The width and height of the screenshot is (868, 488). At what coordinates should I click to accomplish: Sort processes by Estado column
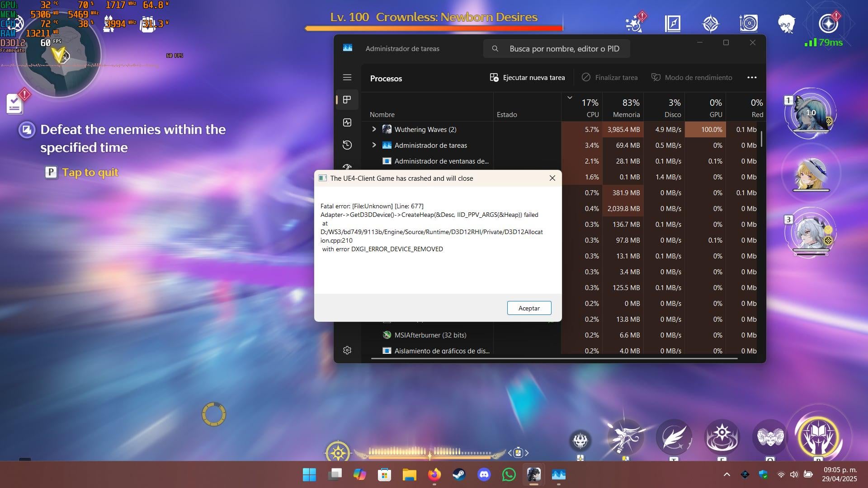[x=507, y=115]
